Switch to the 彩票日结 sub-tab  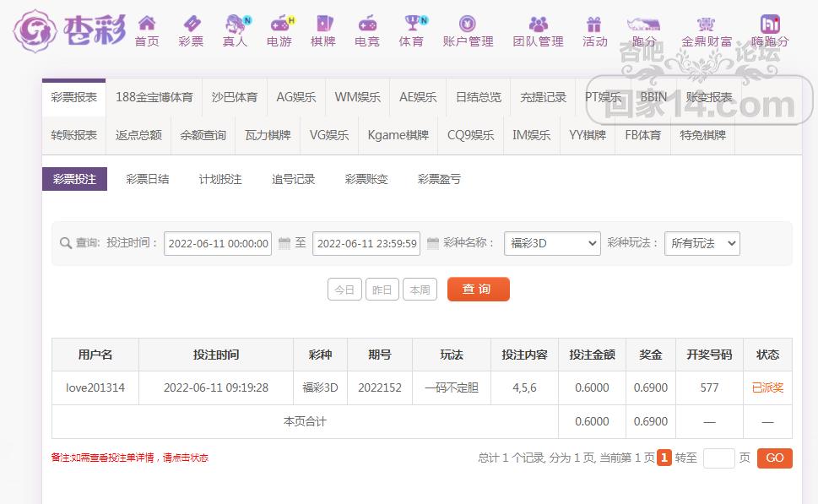point(148,179)
